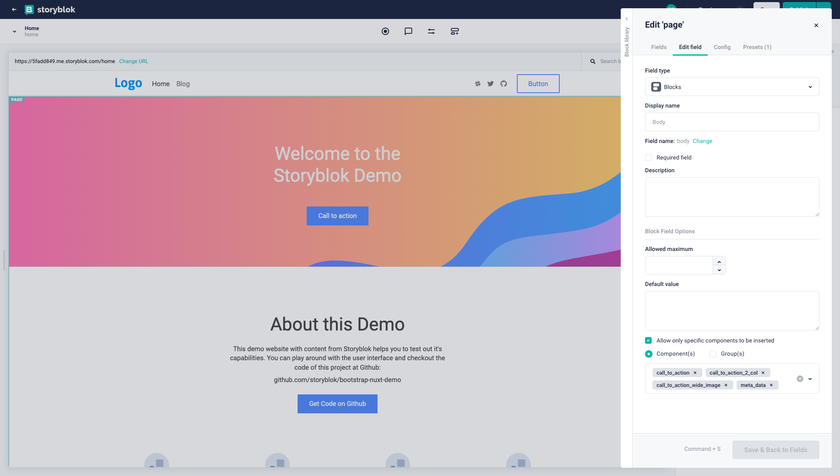Click the GitHub icon in preview header
The width and height of the screenshot is (840, 476).
(504, 84)
